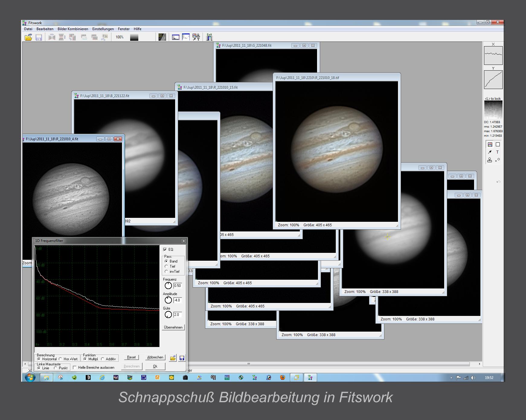Toggle the EQ checkbox
Image resolution: width=526 pixels, height=420 pixels.
(x=165, y=250)
